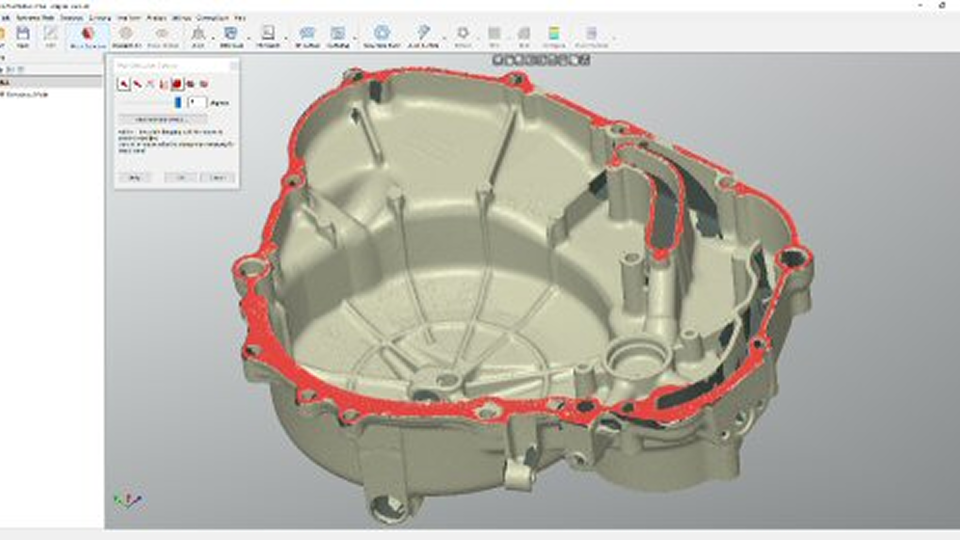
Task: Click Cancel in the Mesh Selection dialog
Action: [216, 177]
